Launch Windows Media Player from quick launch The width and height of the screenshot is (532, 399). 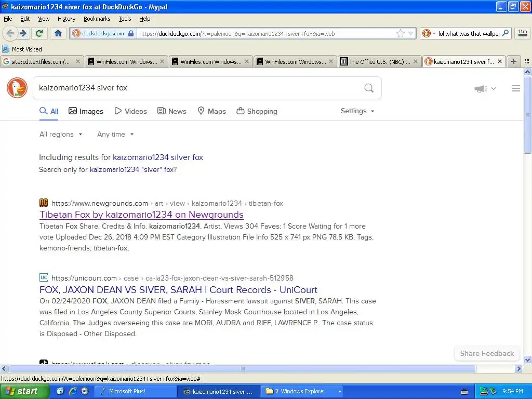[85, 391]
